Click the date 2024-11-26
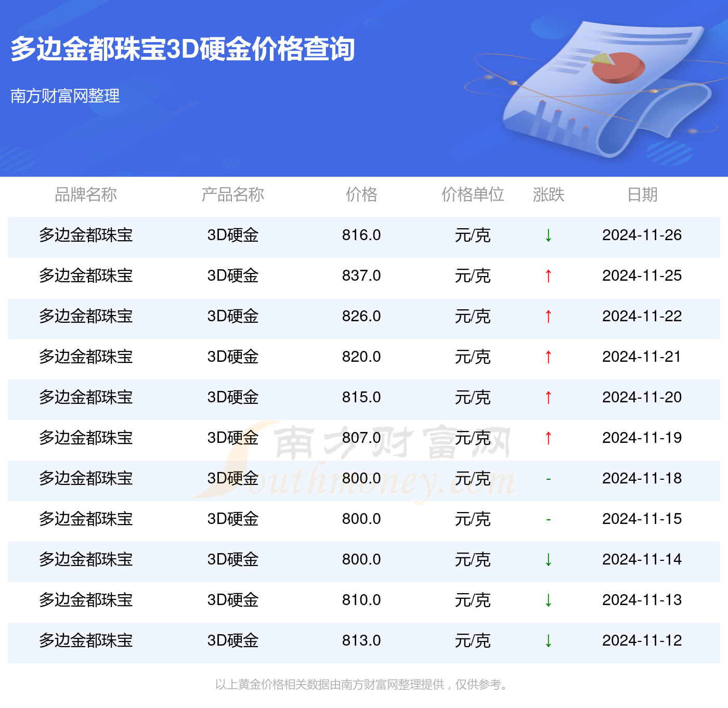This screenshot has width=728, height=708. pos(642,235)
